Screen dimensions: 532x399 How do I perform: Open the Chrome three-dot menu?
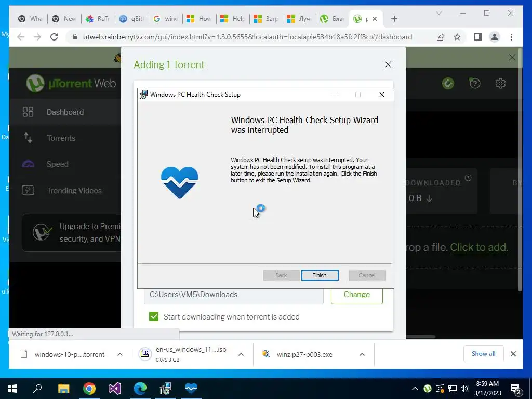coord(511,37)
